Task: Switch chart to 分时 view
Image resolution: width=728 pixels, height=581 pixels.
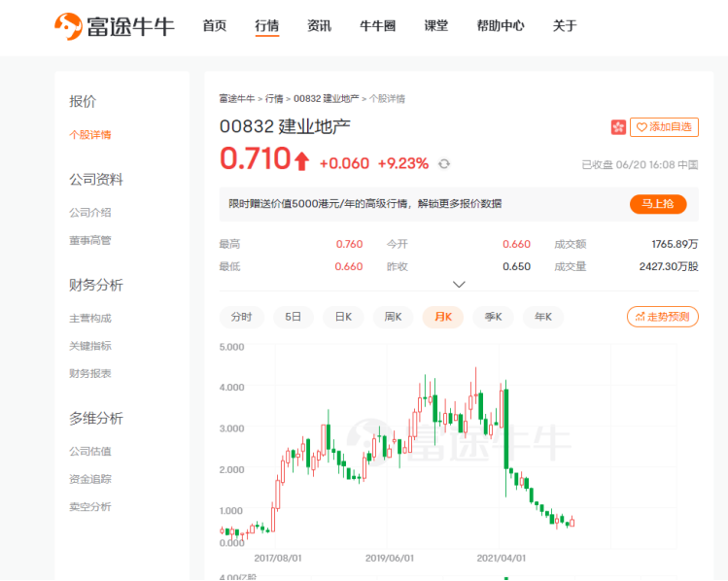Action: pos(241,317)
